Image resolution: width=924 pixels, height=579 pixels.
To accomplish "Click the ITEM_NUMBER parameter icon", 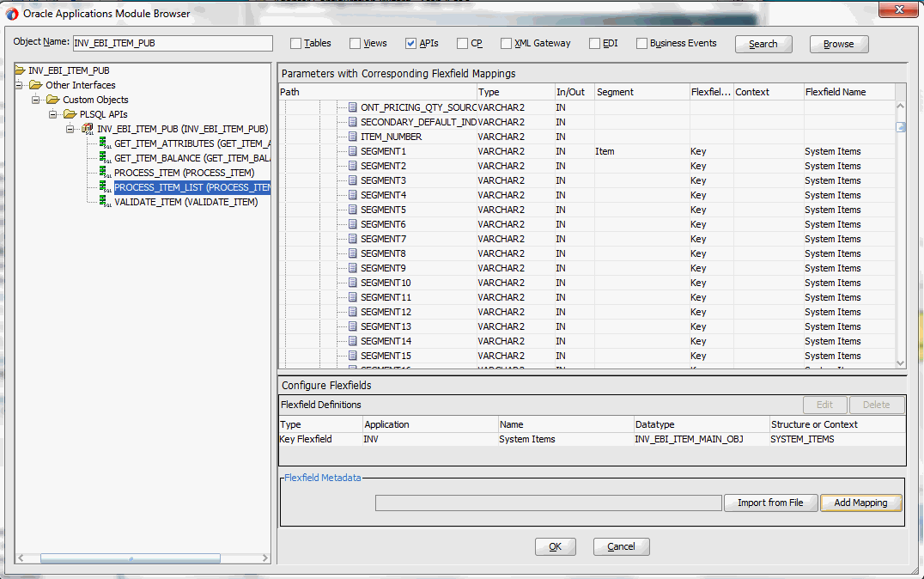I will pyautogui.click(x=352, y=137).
